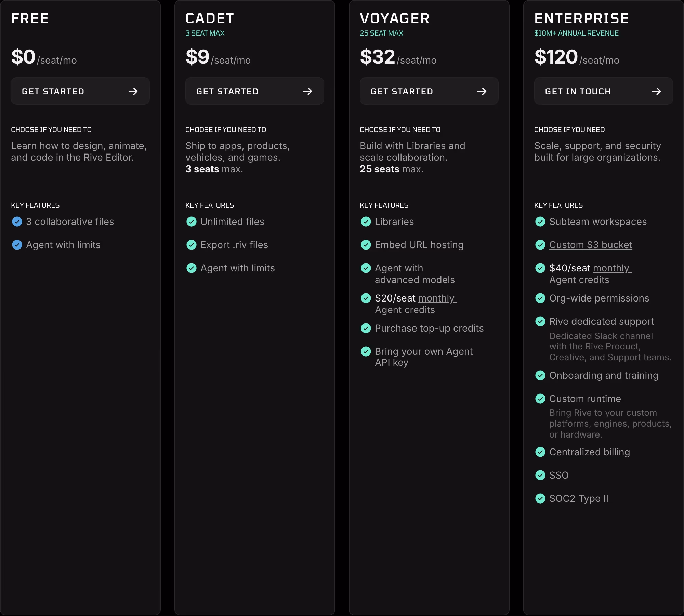Click blue check beside 3 collaborative files
This screenshot has width=684, height=616.
tap(17, 222)
